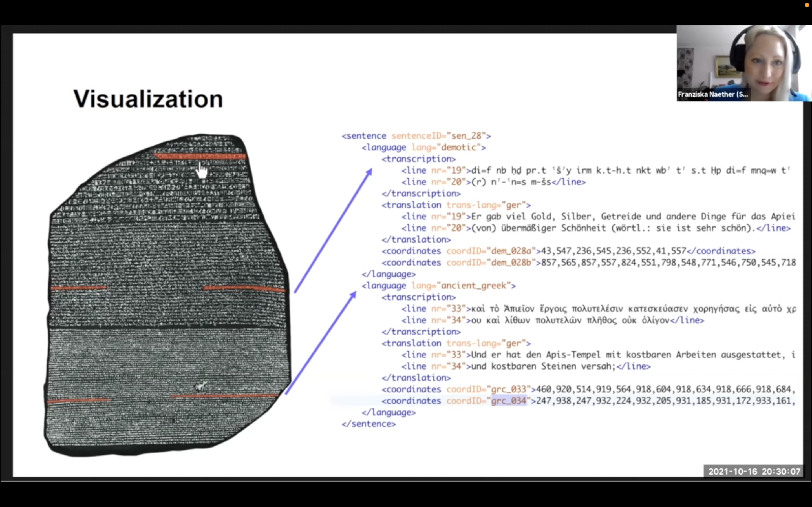
Task: Click bottom-left red highlight segment on stone
Action: [78, 400]
